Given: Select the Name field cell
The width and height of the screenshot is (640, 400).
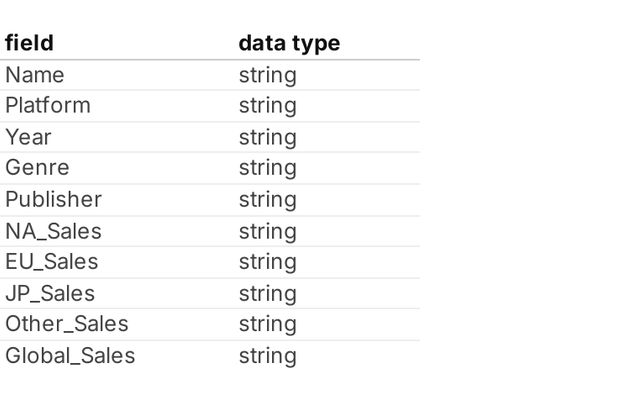Looking at the screenshot, I should (35, 75).
